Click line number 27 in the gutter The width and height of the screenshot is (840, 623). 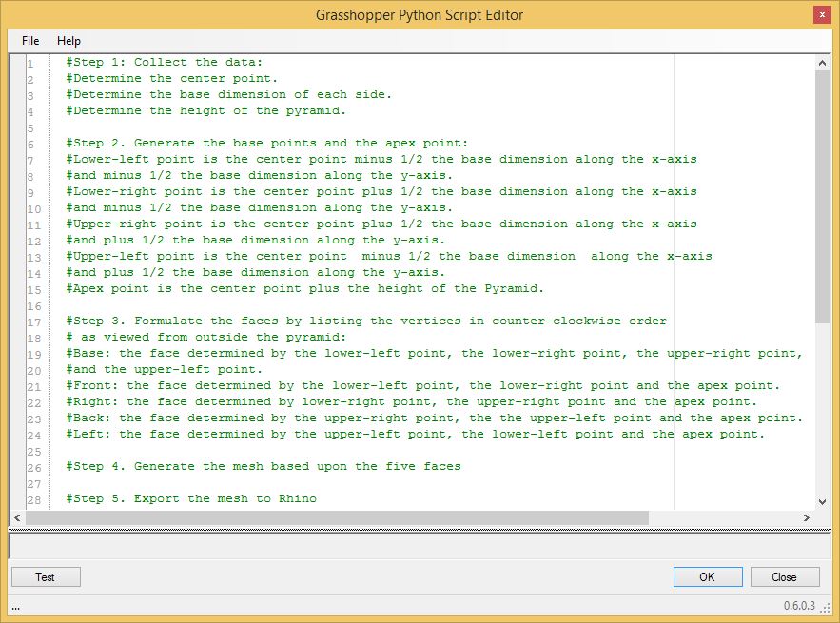point(33,484)
